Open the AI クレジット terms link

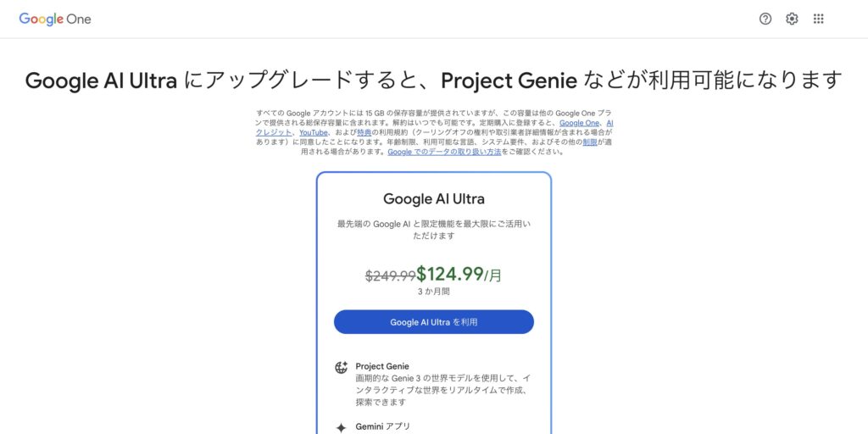point(274,133)
